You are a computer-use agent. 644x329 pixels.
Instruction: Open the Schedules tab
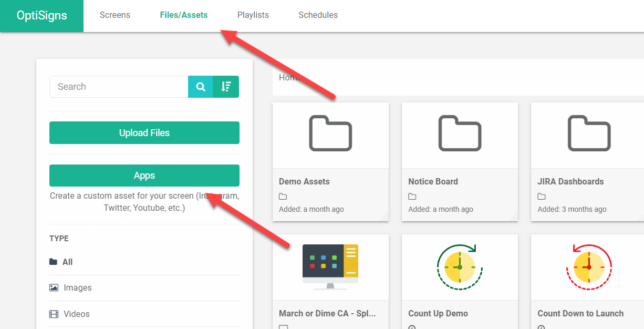coord(318,15)
